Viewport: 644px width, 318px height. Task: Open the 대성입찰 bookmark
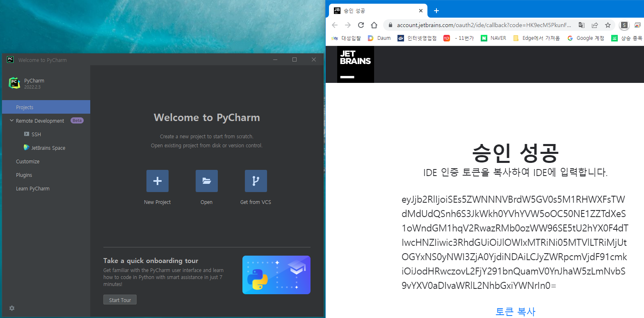coord(346,38)
